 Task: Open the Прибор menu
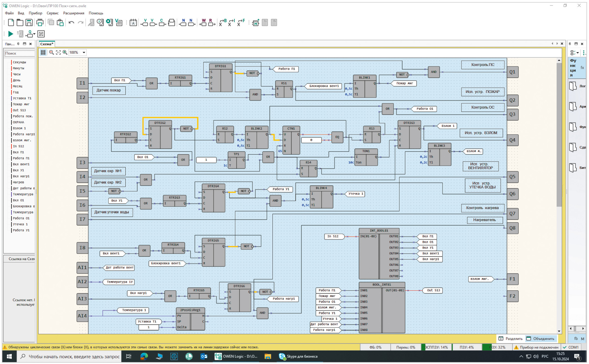click(35, 13)
